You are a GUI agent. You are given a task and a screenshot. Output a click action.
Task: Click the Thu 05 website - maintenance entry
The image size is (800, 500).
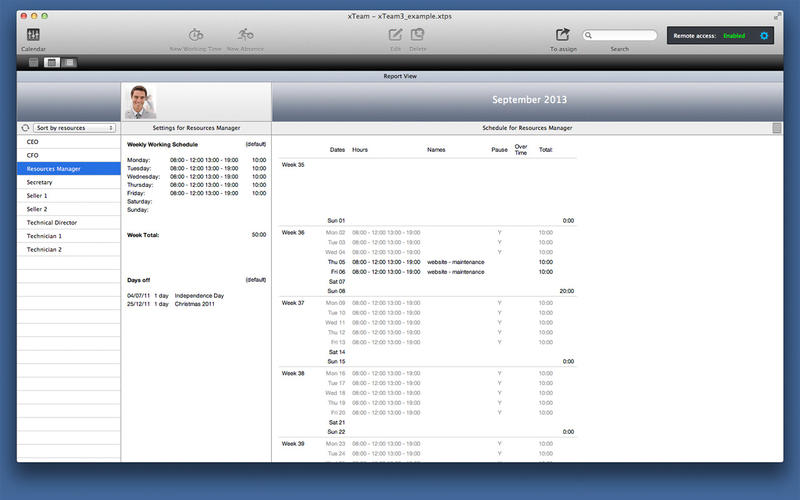(x=456, y=262)
